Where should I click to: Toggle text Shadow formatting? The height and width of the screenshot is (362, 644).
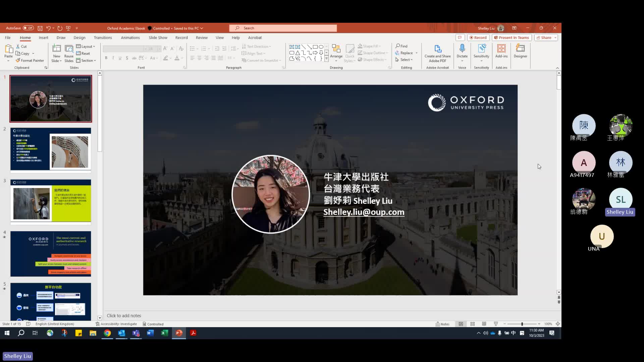(x=127, y=58)
